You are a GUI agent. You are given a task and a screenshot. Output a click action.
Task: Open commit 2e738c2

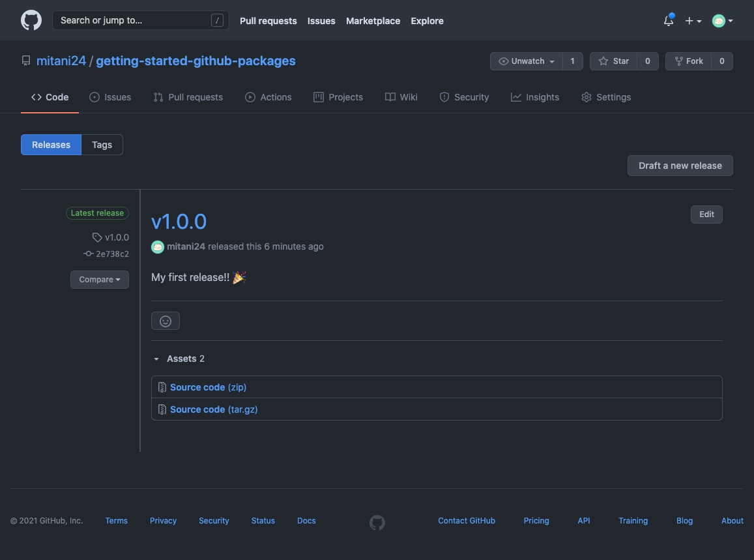pos(113,254)
